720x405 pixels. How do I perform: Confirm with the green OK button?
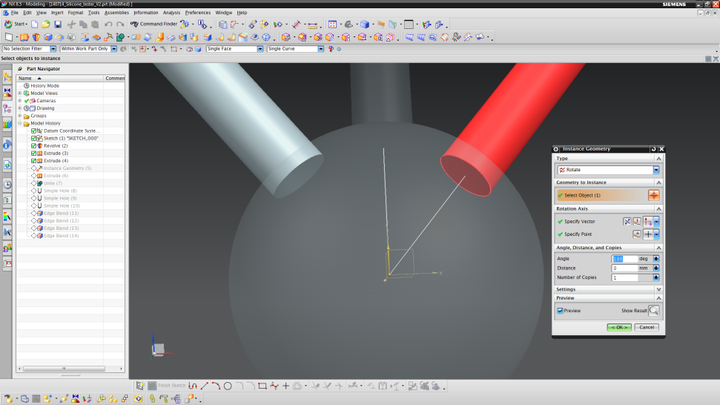tap(619, 327)
